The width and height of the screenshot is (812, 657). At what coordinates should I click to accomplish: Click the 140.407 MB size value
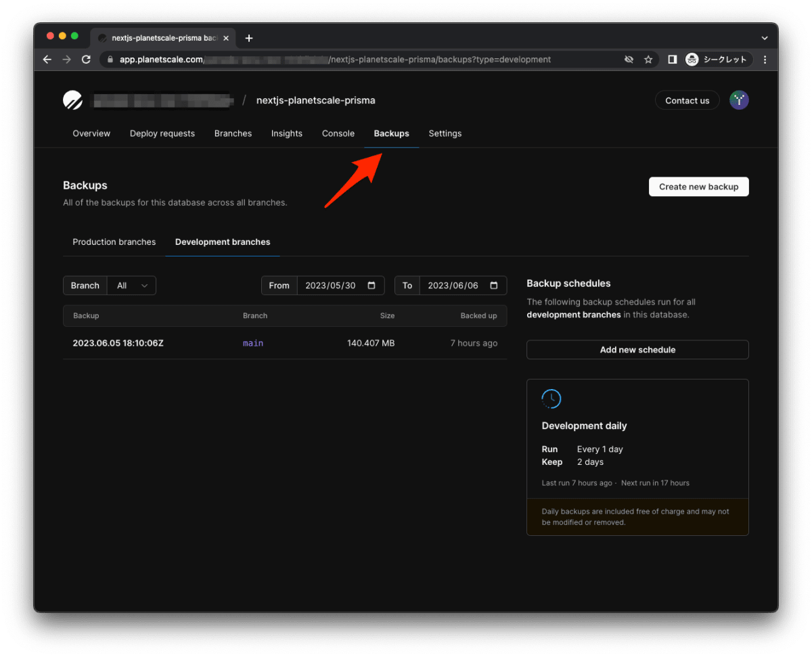[371, 343]
